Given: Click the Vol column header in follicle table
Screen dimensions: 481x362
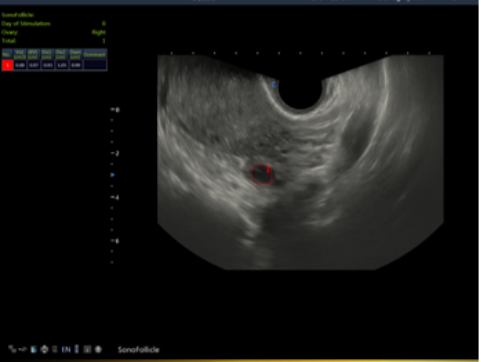Looking at the screenshot, I should pyautogui.click(x=20, y=54).
